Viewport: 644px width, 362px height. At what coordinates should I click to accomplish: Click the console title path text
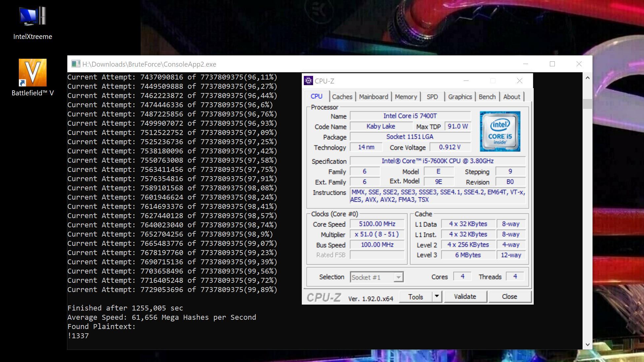(149, 64)
